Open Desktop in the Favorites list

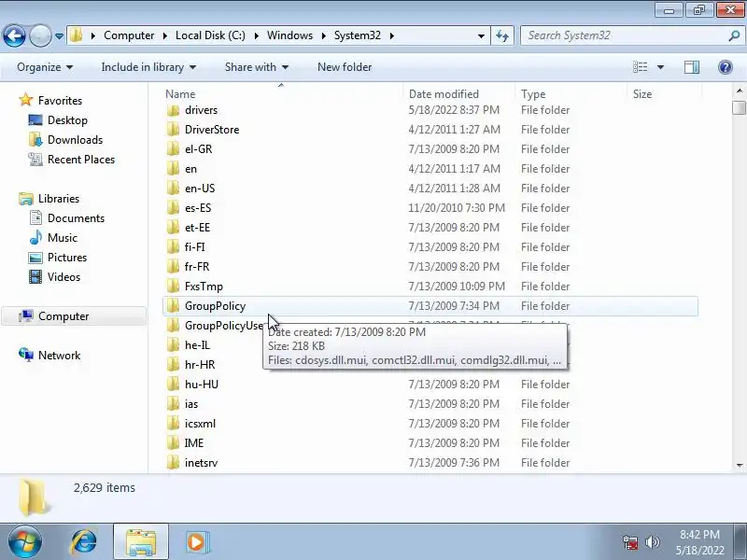coord(67,120)
